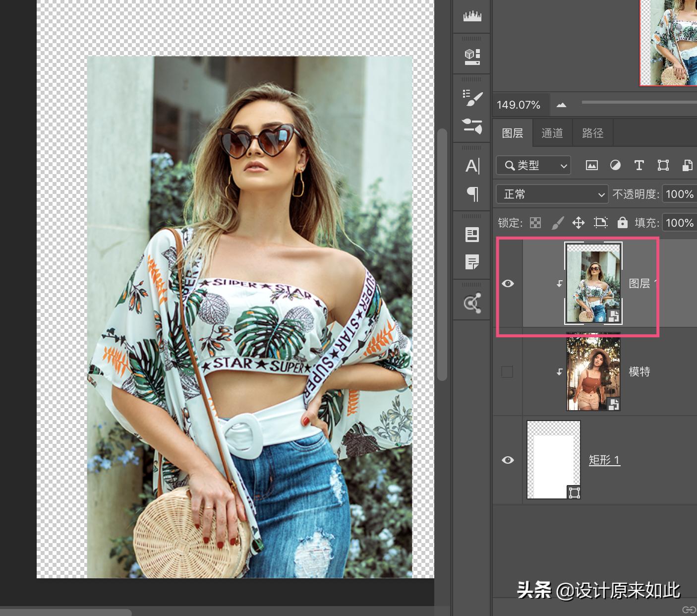The width and height of the screenshot is (697, 616).
Task: Open the Character panel icon
Action: point(472,166)
